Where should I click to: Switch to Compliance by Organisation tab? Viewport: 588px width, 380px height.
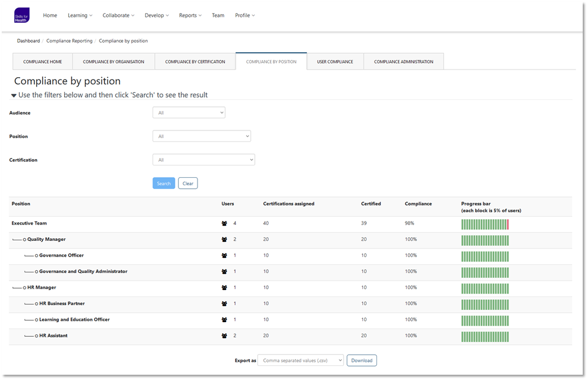click(113, 61)
